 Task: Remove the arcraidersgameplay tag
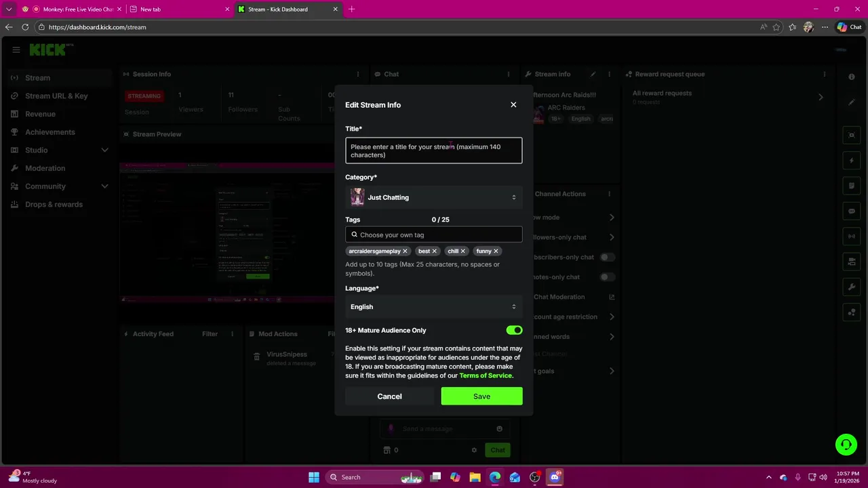(x=405, y=251)
